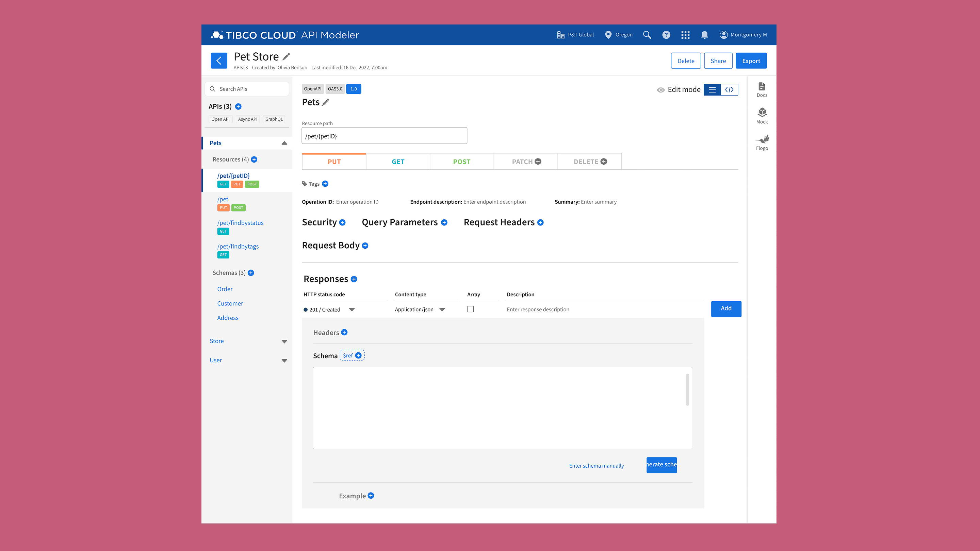Open the Application/json content type dropdown
This screenshot has width=980, height=551.
pyautogui.click(x=442, y=309)
